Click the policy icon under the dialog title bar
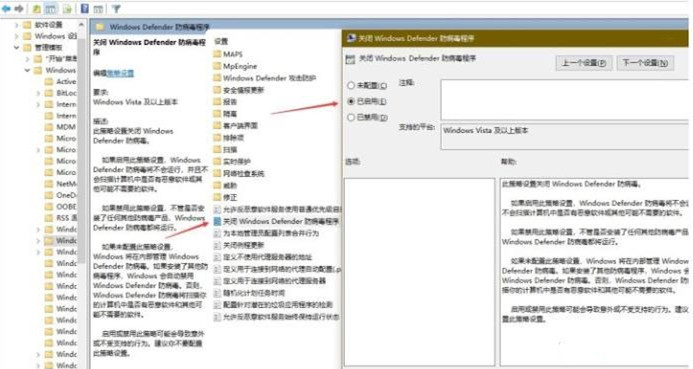Viewport: 693px width, 369px height. (x=350, y=59)
